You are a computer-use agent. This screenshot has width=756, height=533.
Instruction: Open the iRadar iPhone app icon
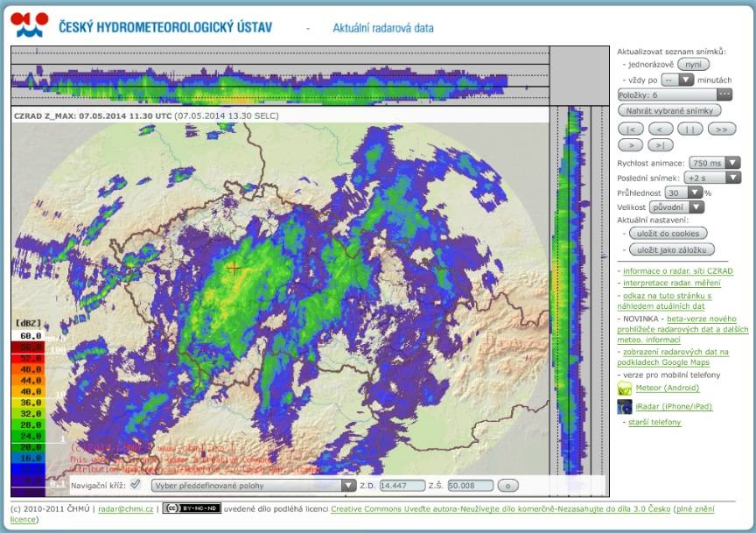pyautogui.click(x=625, y=407)
